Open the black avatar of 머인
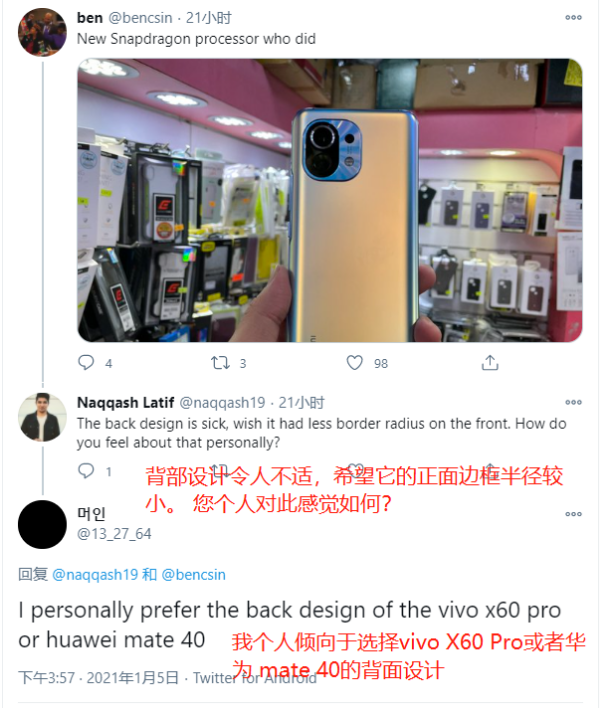 tap(42, 525)
